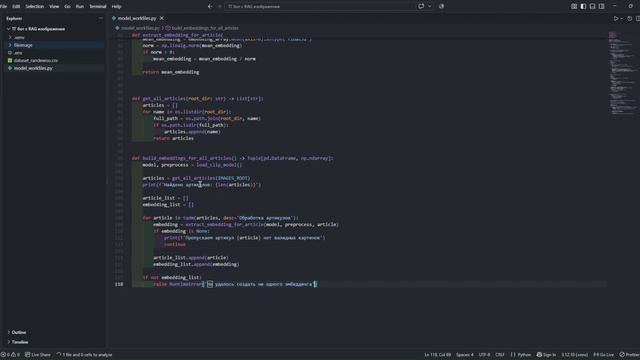Image resolution: width=640 pixels, height=360 pixels.
Task: Expand the run button dropdown arrow
Action: (622, 18)
